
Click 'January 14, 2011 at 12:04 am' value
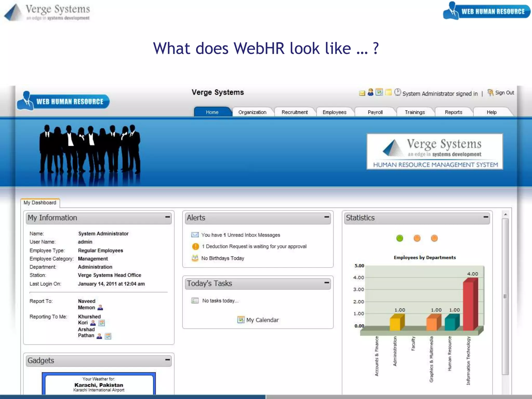111,284
